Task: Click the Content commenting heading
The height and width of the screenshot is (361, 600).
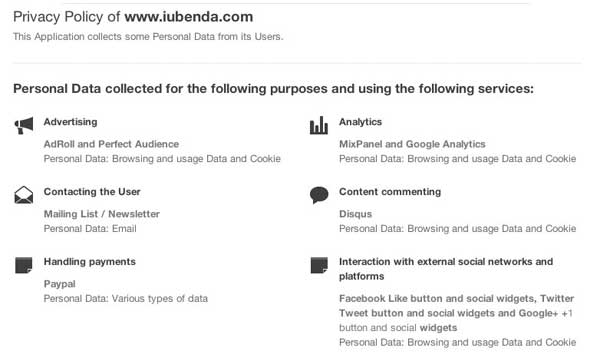Action: click(390, 192)
